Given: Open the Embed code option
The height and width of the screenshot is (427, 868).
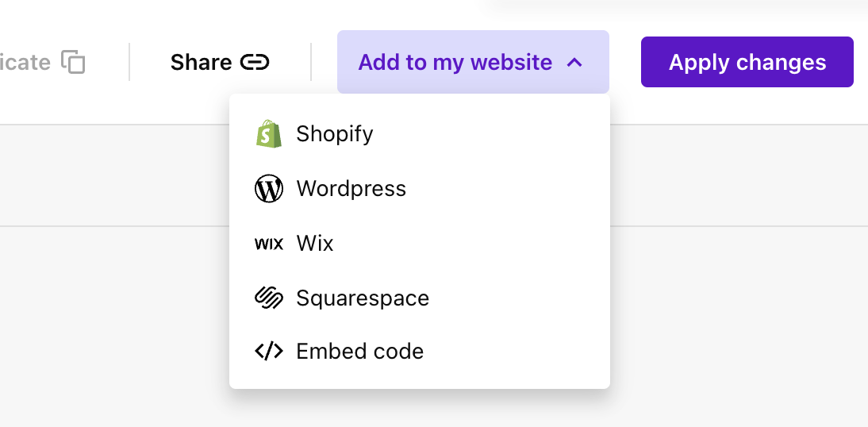Looking at the screenshot, I should point(359,352).
